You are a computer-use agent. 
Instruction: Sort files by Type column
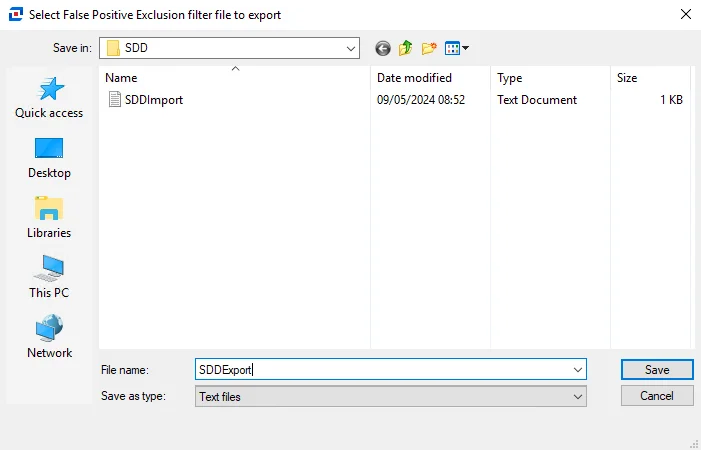(550, 78)
